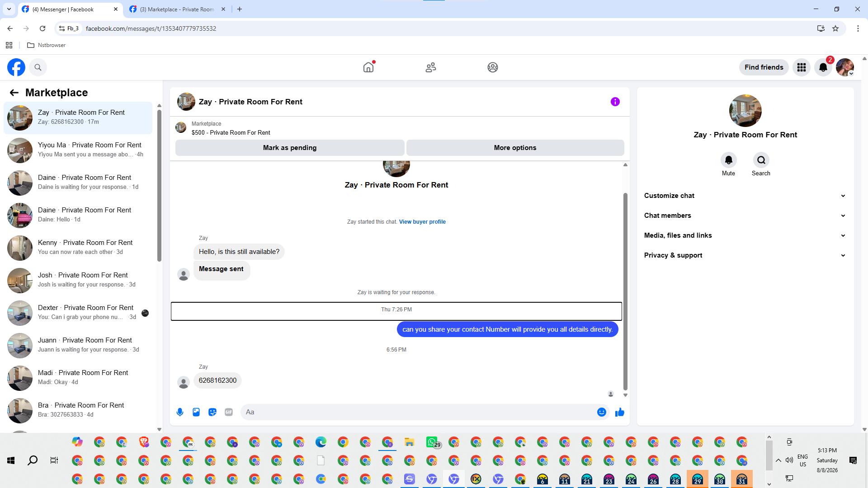
Task: Choose a GIF for the message
Action: click(x=229, y=412)
